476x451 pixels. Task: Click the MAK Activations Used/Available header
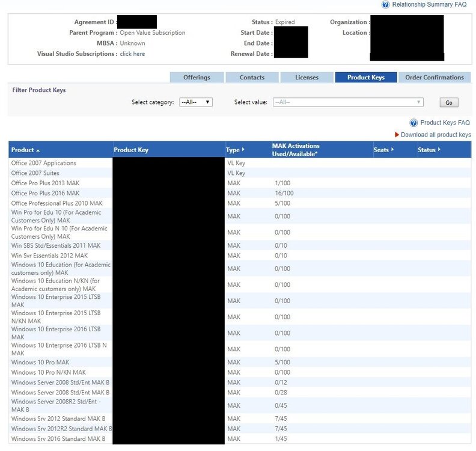click(296, 150)
